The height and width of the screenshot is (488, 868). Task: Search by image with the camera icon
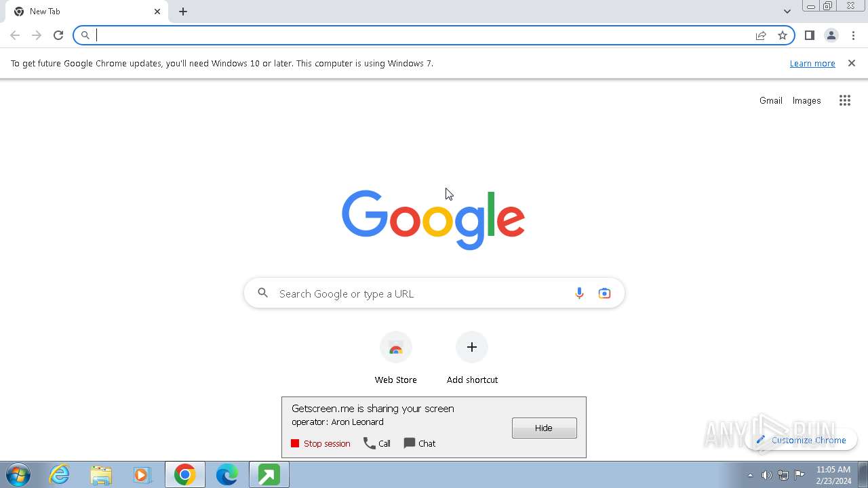tap(604, 293)
